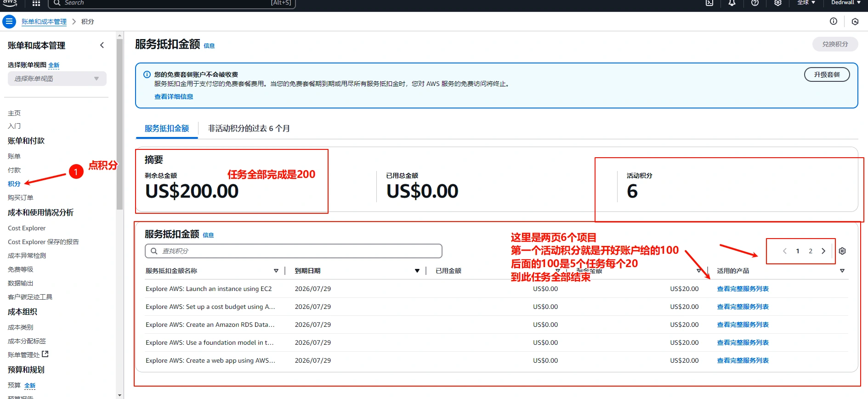This screenshot has width=868, height=399.
Task: View full service list for EC2 credit
Action: 743,289
